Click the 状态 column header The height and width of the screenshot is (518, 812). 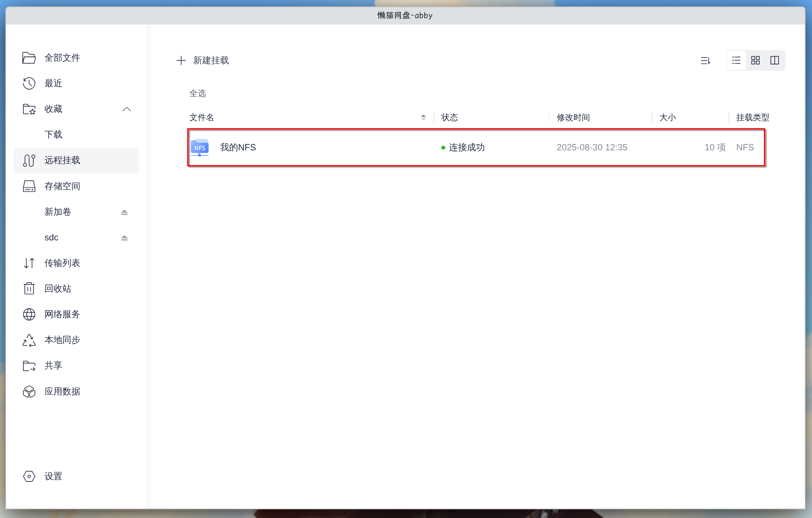[449, 118]
